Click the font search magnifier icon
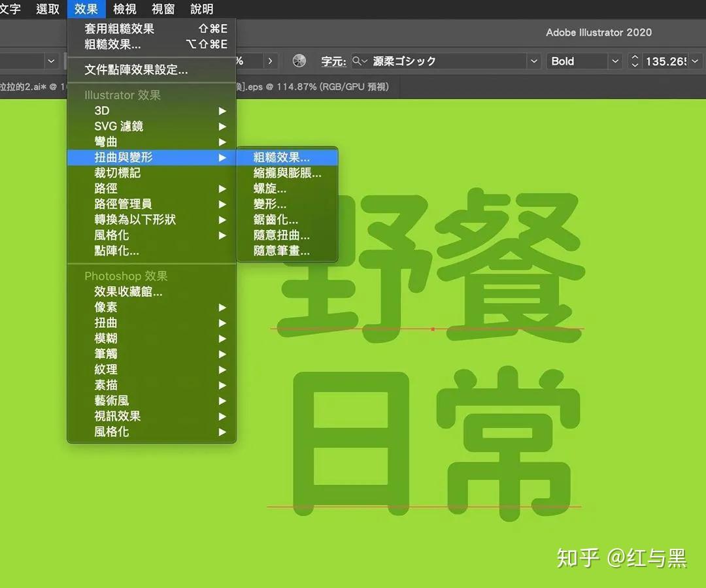 click(359, 61)
